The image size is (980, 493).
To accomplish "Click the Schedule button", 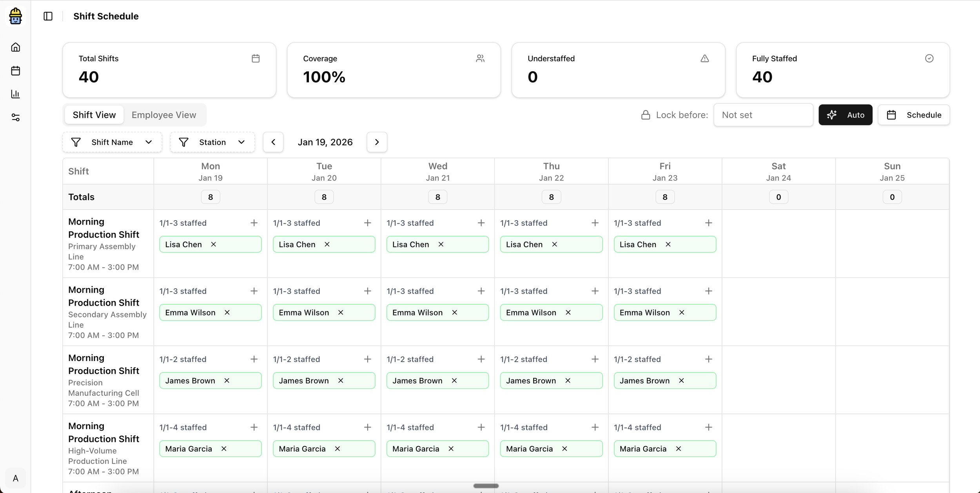I will [914, 114].
